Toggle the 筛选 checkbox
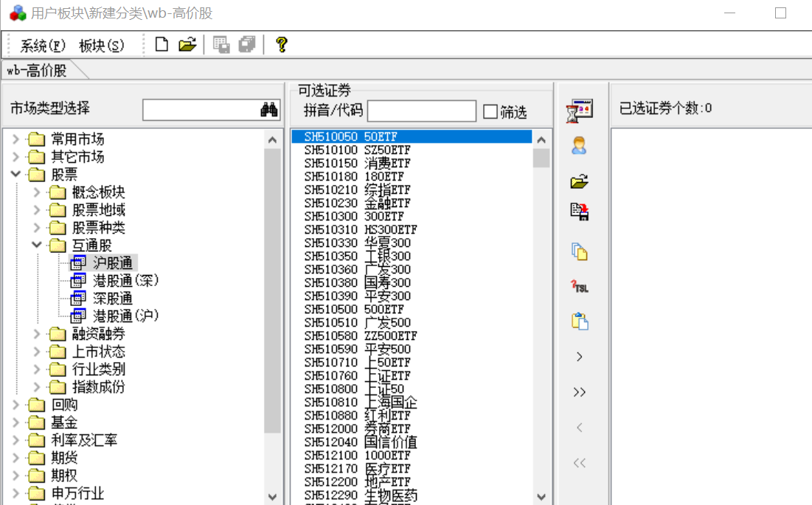This screenshot has width=812, height=505. coord(490,112)
